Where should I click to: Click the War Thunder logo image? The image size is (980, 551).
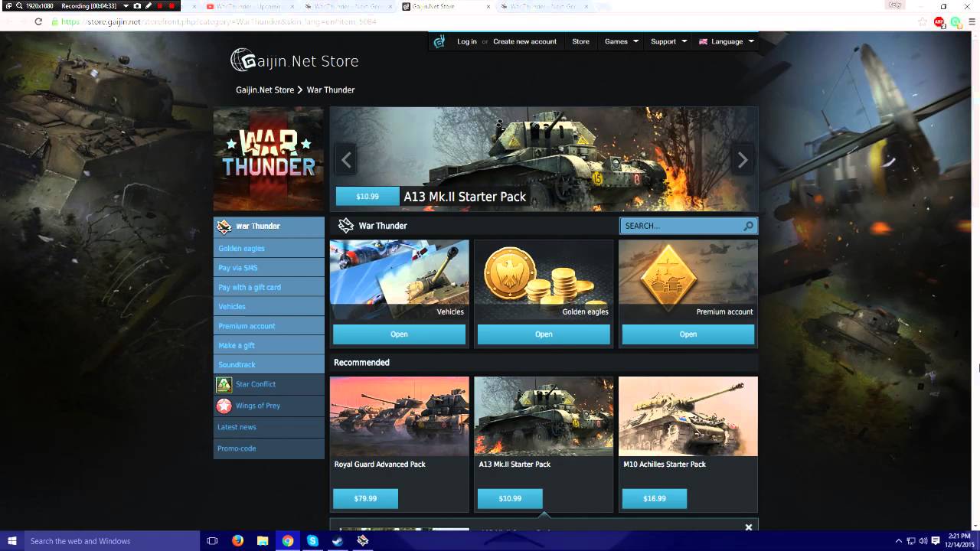[269, 159]
